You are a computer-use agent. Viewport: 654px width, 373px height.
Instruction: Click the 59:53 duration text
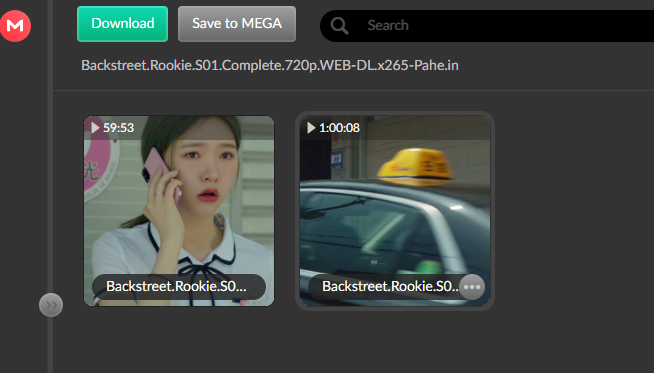pos(118,128)
